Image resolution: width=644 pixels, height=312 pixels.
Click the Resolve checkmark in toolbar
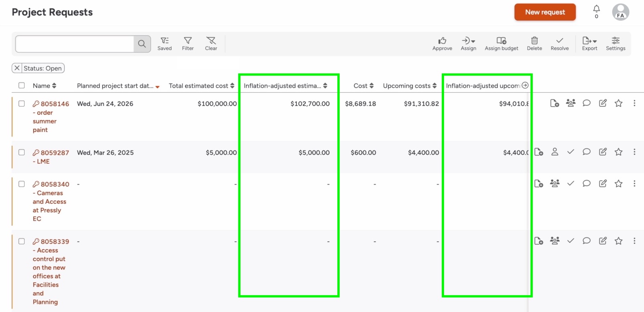pos(559,43)
